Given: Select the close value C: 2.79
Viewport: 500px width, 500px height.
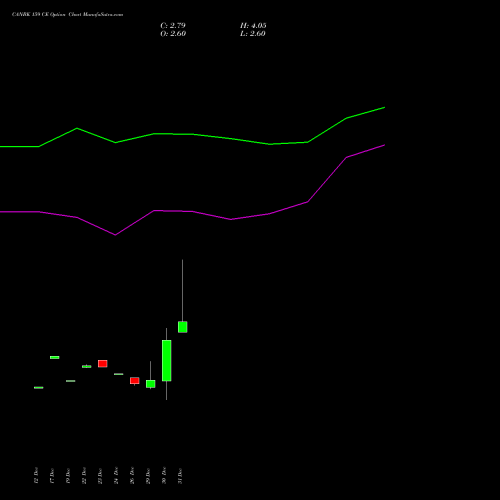Looking at the screenshot, I should tap(173, 26).
